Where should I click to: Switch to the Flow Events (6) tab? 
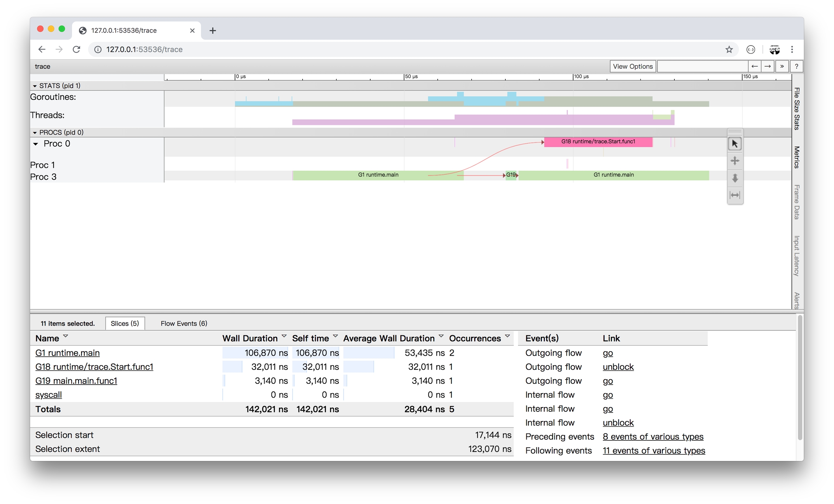click(x=184, y=323)
